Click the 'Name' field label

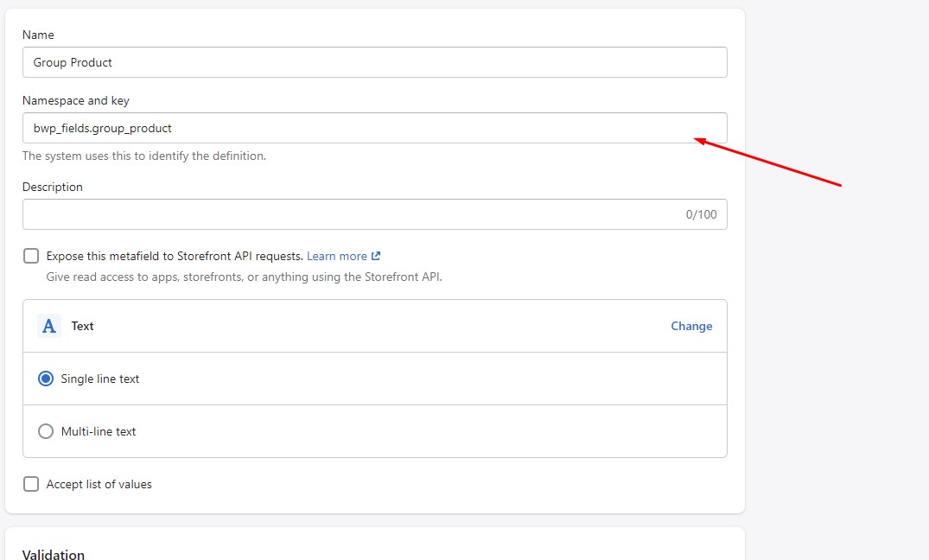(x=38, y=35)
